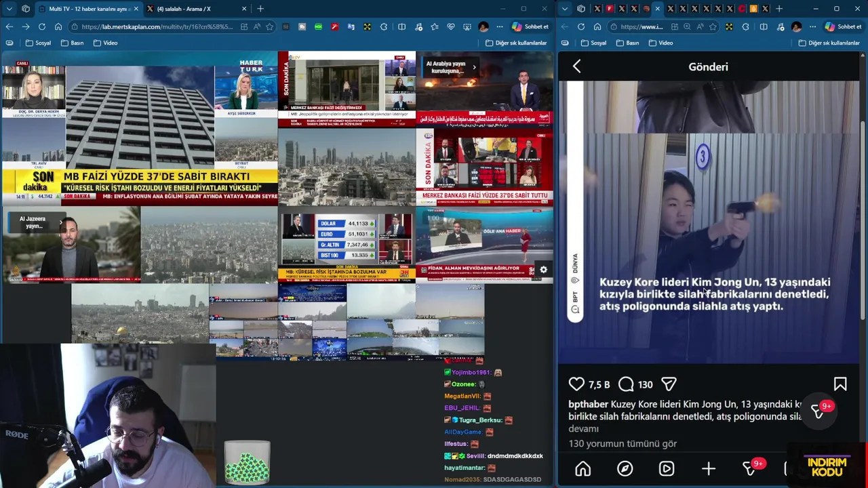Open Sohbet et Copilot in right browser

[843, 26]
